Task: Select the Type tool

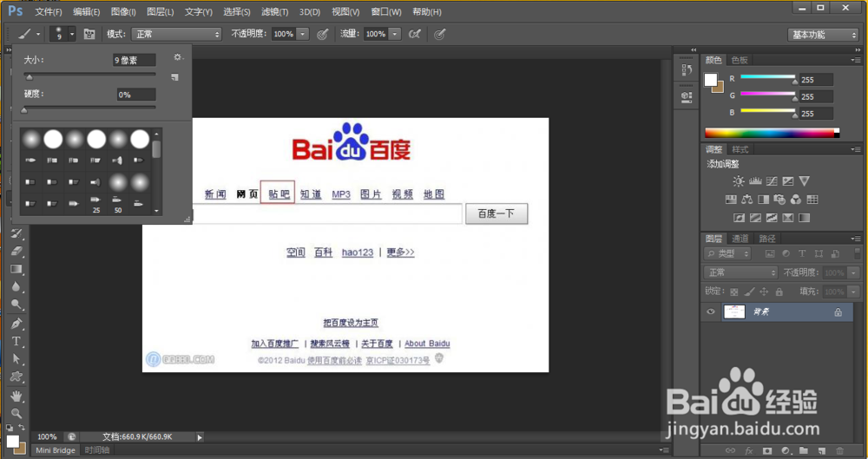Action: 16,341
